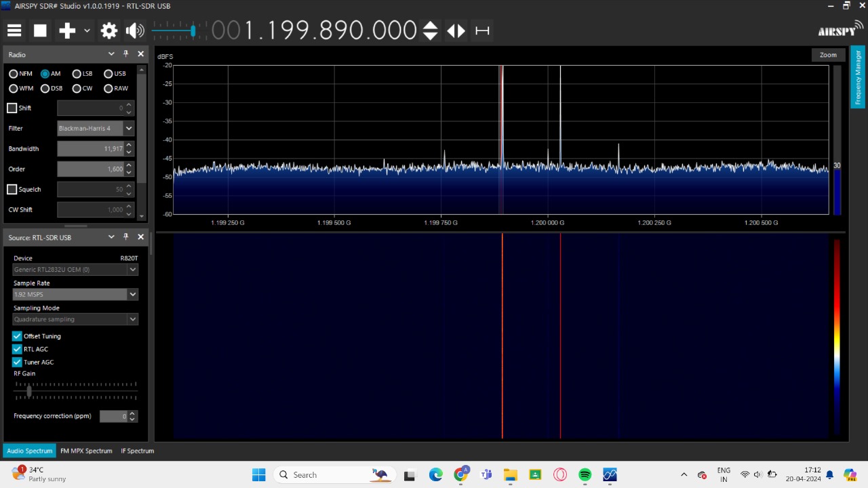Uncheck Offset Tuning option
Screen dimensions: 868x488
[x=18, y=336]
